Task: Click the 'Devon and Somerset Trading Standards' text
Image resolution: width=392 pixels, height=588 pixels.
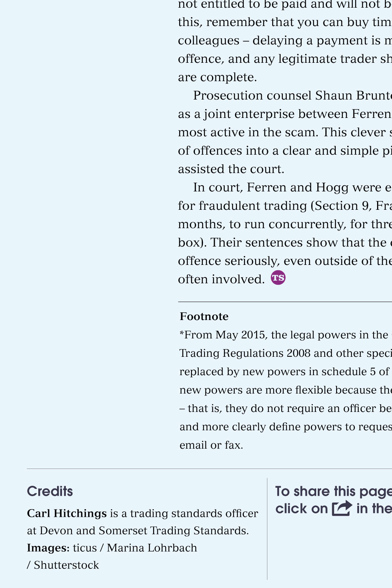Action: click(144, 531)
